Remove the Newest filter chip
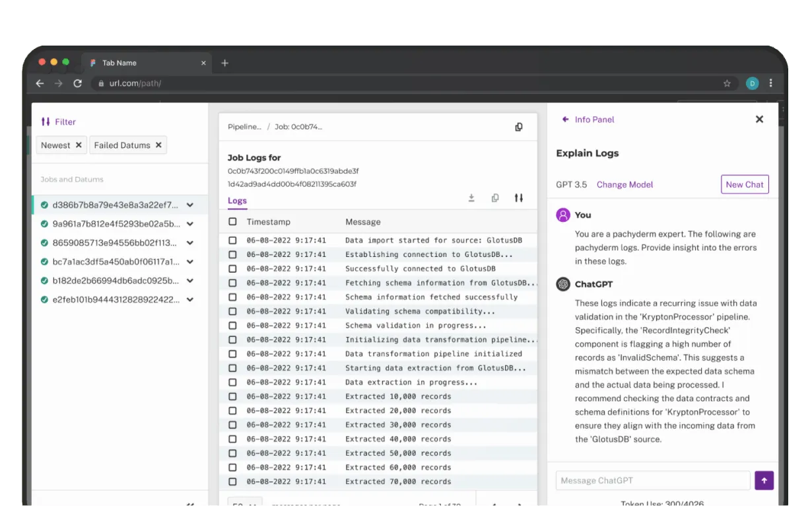This screenshot has width=812, height=506. tap(79, 145)
